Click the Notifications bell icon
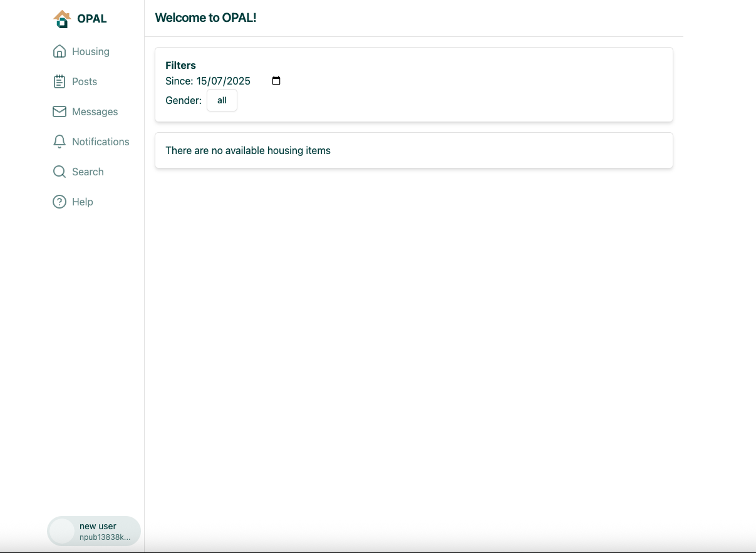 [x=60, y=142]
